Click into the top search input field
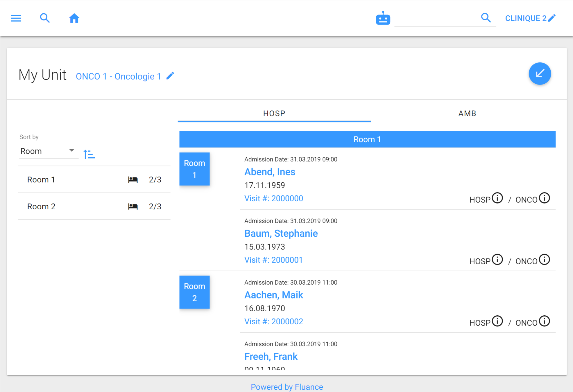The image size is (573, 392). point(436,19)
